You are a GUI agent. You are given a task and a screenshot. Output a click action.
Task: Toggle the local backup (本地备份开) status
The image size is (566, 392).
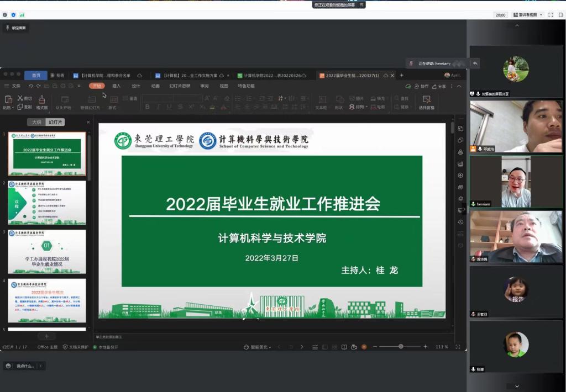coord(105,347)
